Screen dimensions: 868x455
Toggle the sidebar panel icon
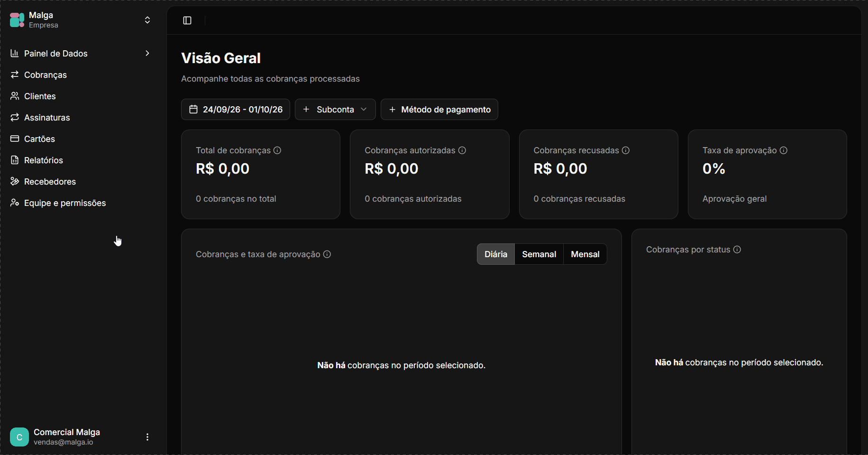click(187, 20)
